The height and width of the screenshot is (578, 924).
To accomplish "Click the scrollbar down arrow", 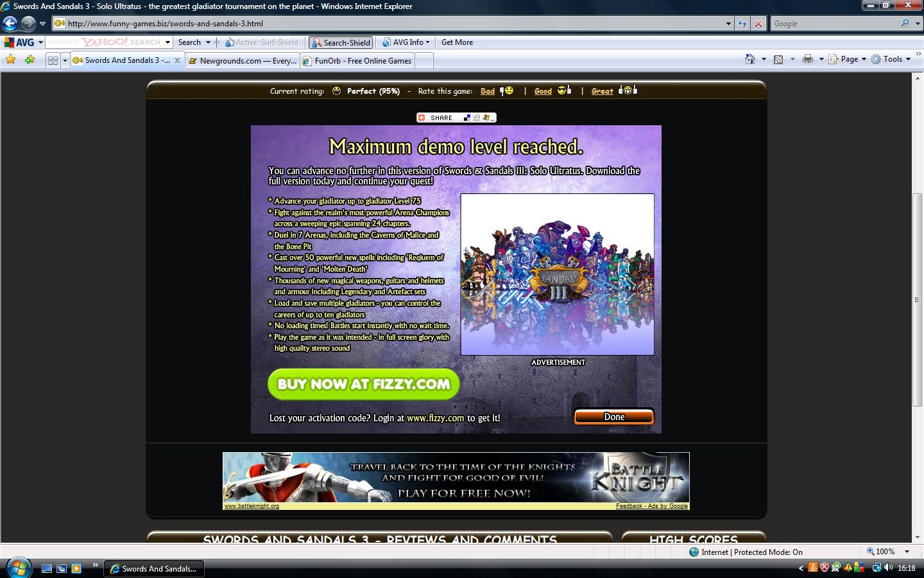I will [x=918, y=538].
